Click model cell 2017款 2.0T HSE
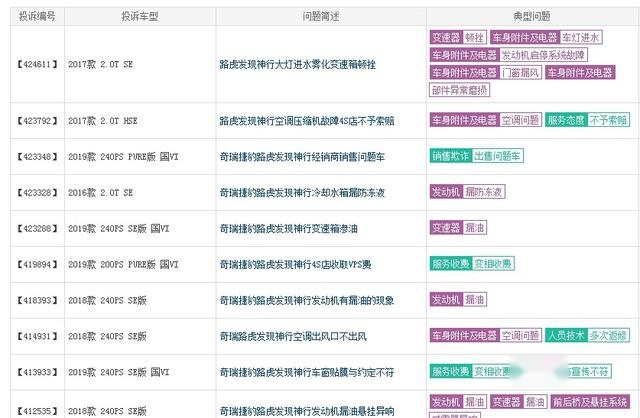 pyautogui.click(x=102, y=121)
